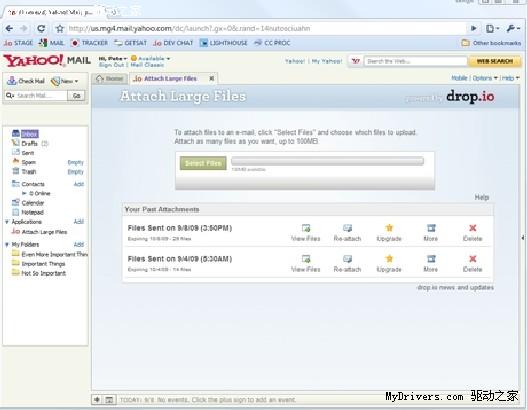Viewport: 527px width, 410px height.
Task: Open the Help dropdown menu
Action: click(x=510, y=78)
